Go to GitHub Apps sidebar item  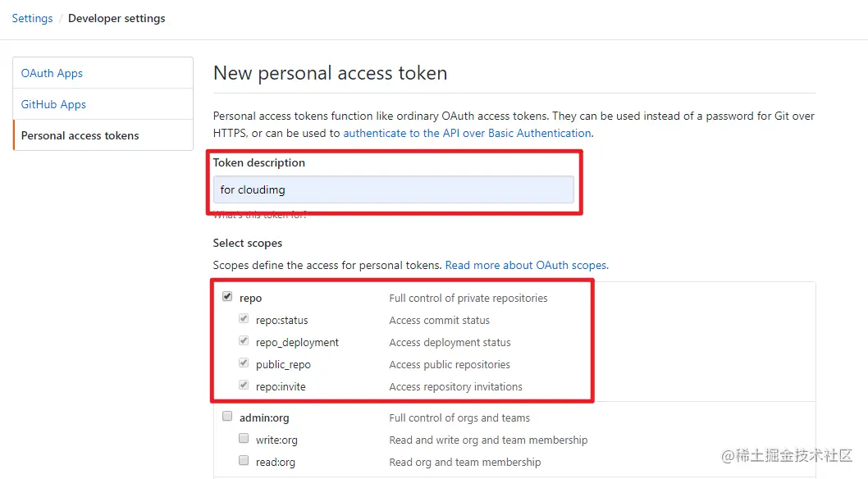pyautogui.click(x=53, y=104)
